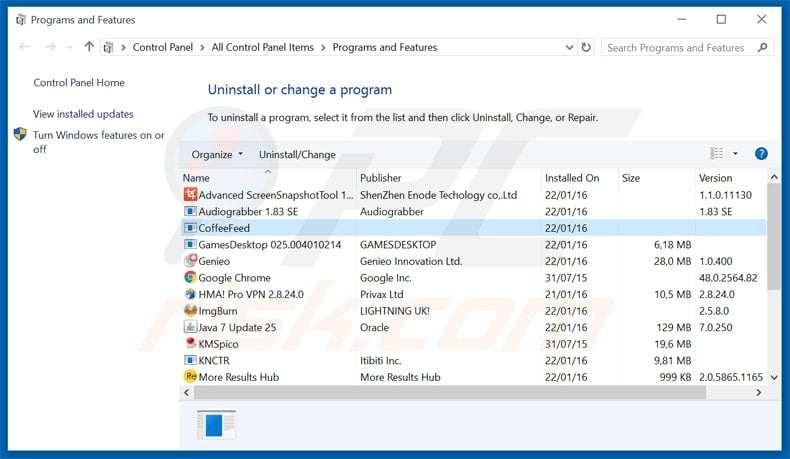This screenshot has height=459, width=790.
Task: Click the back navigation arrow
Action: click(x=24, y=47)
